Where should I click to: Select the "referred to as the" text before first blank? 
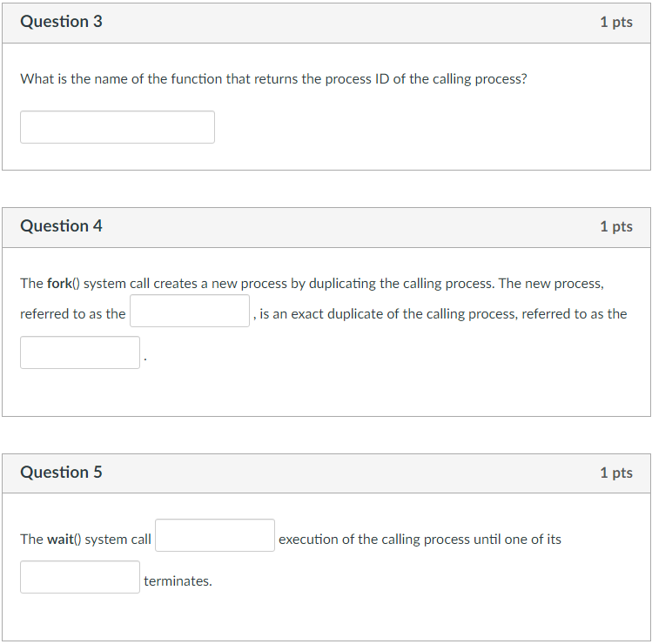(73, 314)
